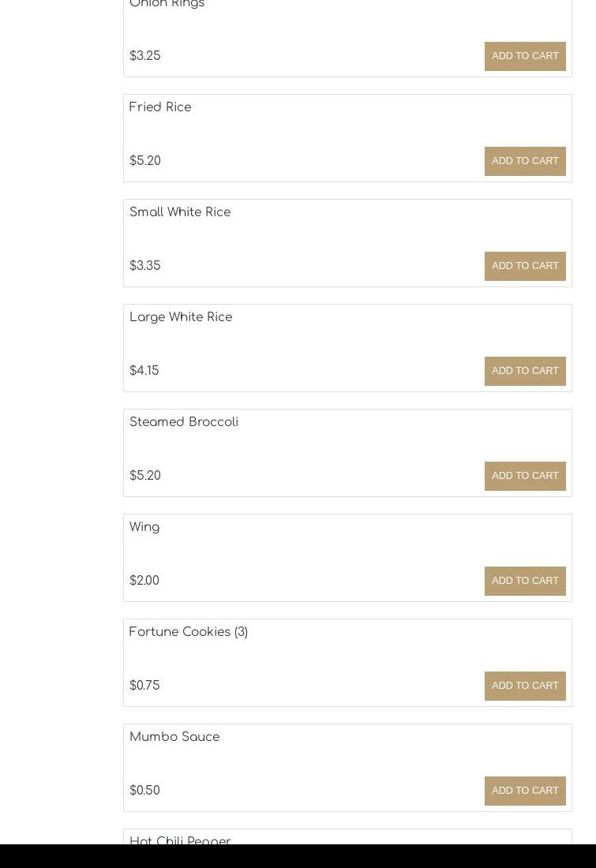Click the $0.50 Mumbo Sauce price

click(144, 791)
